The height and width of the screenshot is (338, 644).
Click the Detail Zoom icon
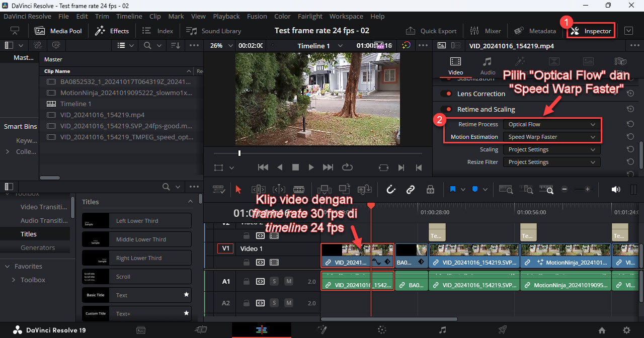[x=526, y=189]
